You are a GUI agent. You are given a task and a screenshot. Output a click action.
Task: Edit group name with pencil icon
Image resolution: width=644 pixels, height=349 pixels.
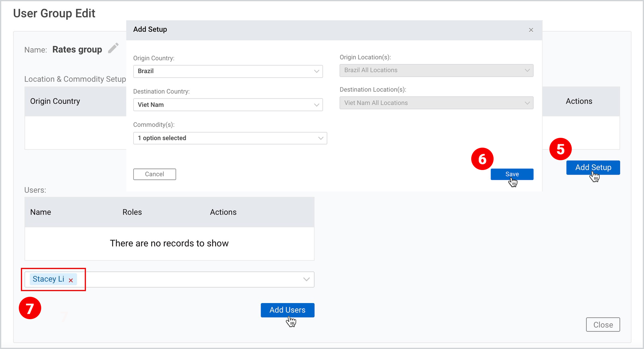point(113,48)
